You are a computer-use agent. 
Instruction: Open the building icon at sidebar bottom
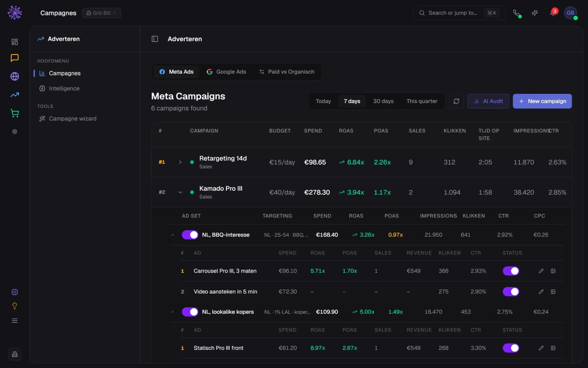point(15,355)
